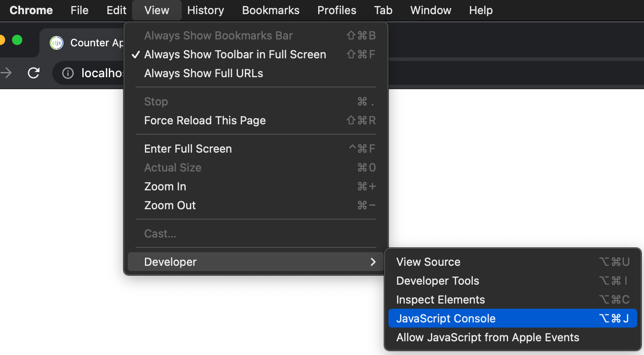
Task: Select Enter Full Screen
Action: [188, 148]
